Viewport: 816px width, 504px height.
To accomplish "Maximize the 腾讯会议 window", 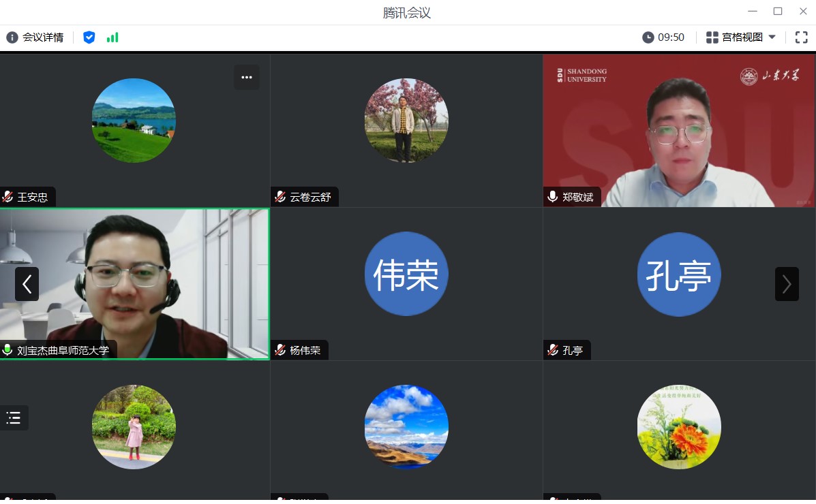I will coord(778,12).
